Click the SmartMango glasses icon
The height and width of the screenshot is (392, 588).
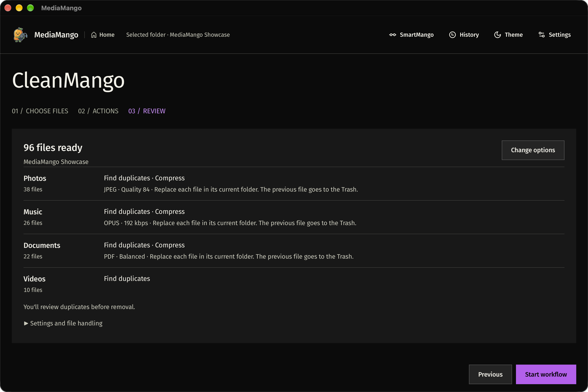pyautogui.click(x=392, y=35)
